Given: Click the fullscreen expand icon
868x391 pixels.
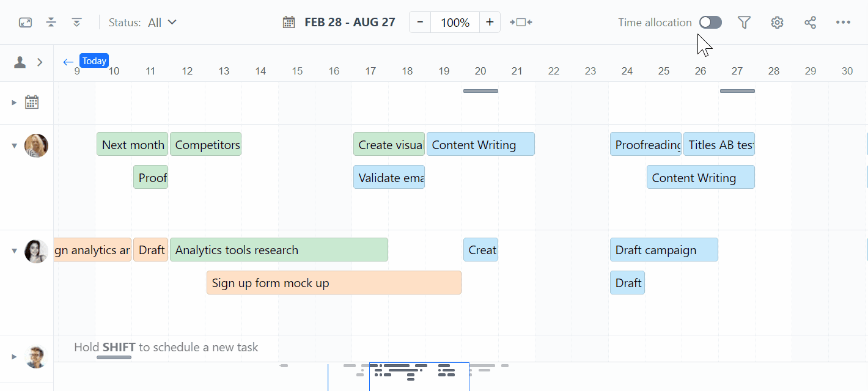Looking at the screenshot, I should click(x=25, y=23).
